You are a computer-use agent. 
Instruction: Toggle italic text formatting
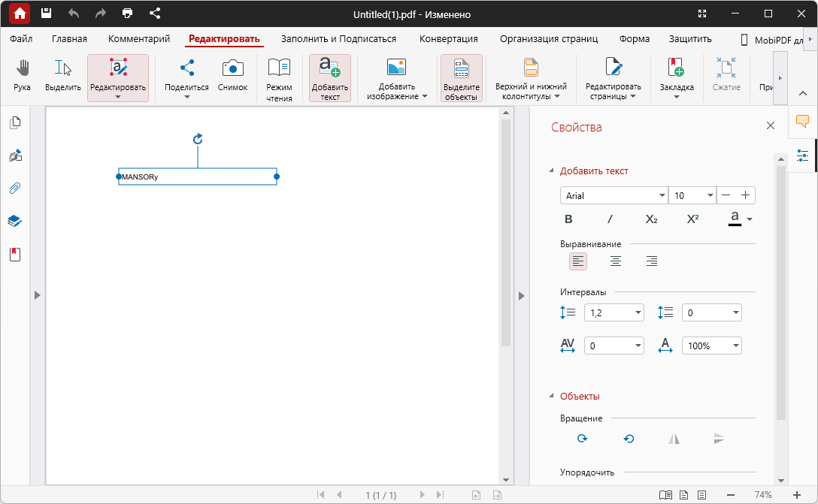[610, 219]
